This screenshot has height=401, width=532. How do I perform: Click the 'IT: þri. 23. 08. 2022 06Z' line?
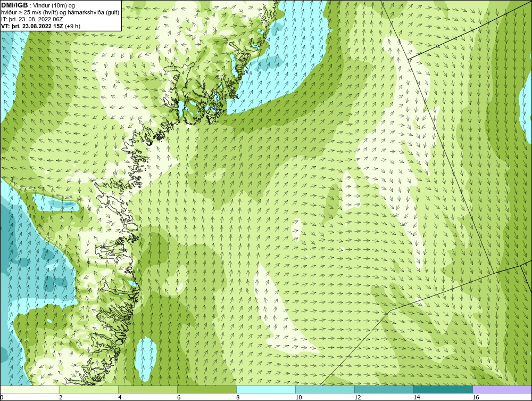pyautogui.click(x=32, y=19)
